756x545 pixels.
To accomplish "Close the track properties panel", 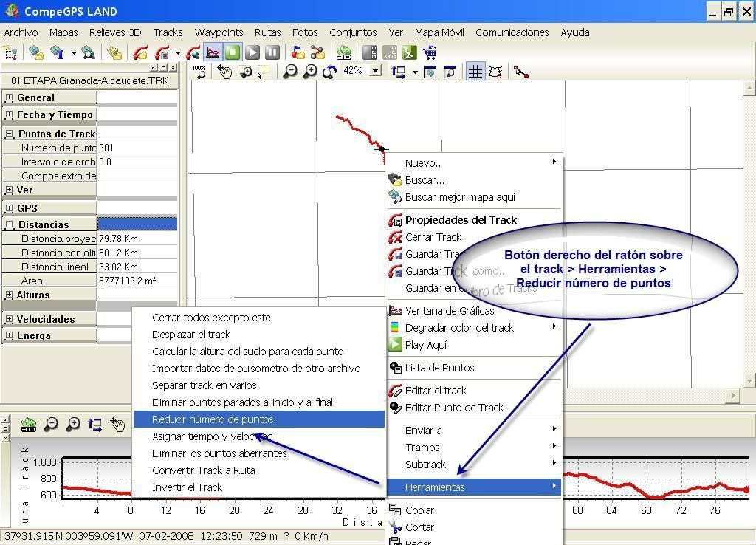I will point(173,68).
